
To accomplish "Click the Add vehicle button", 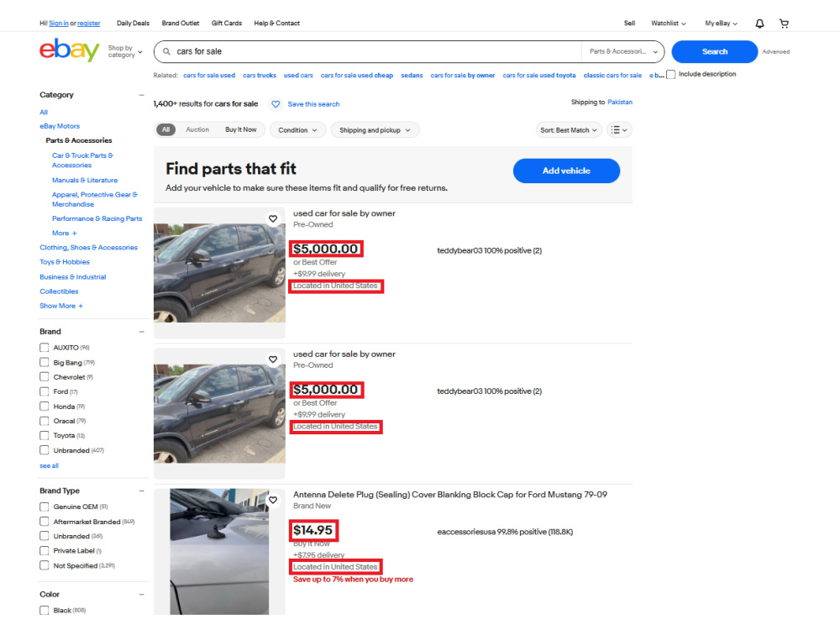I will 566,171.
